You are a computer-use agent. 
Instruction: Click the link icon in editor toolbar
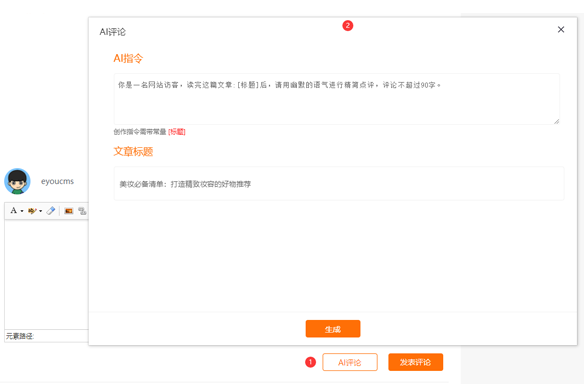pyautogui.click(x=82, y=211)
